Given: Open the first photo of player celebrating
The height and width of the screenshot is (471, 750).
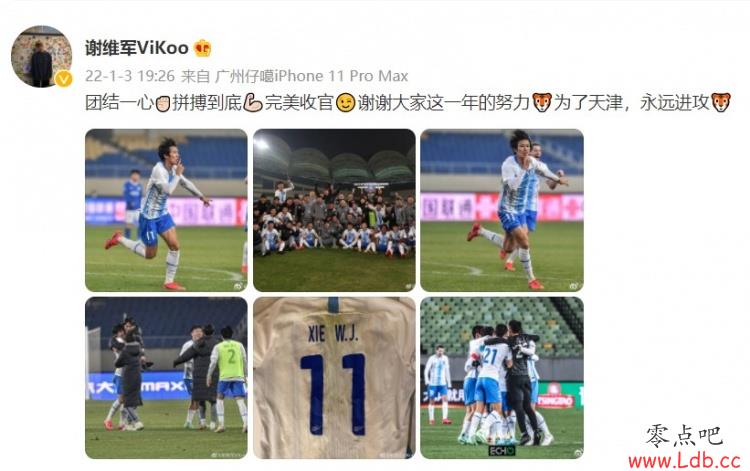Looking at the screenshot, I should 166,210.
